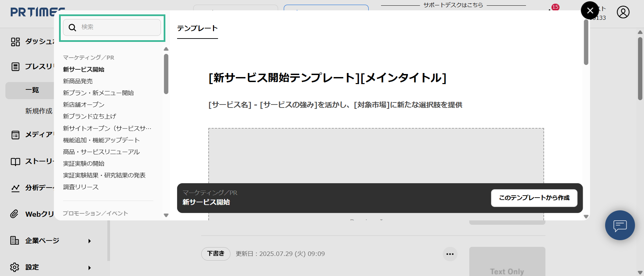Open the Text Only thumbnail
The width and height of the screenshot is (644, 276).
[x=507, y=262]
